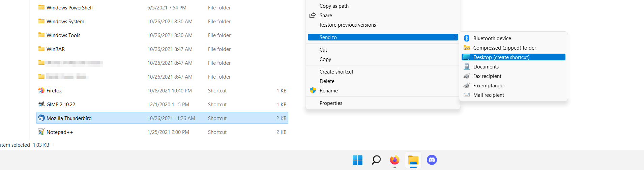This screenshot has width=644, height=170.
Task: Click the Share icon in context menu
Action: tap(313, 15)
